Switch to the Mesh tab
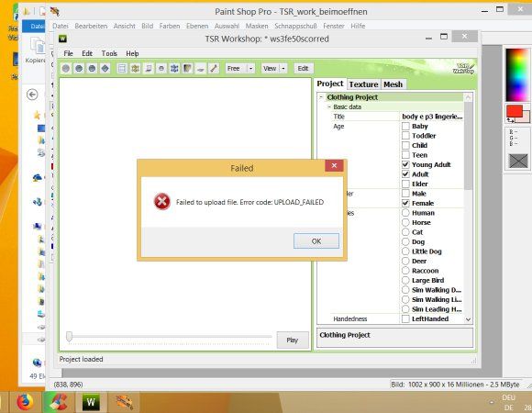Image resolution: width=532 pixels, height=413 pixels. pyautogui.click(x=393, y=84)
